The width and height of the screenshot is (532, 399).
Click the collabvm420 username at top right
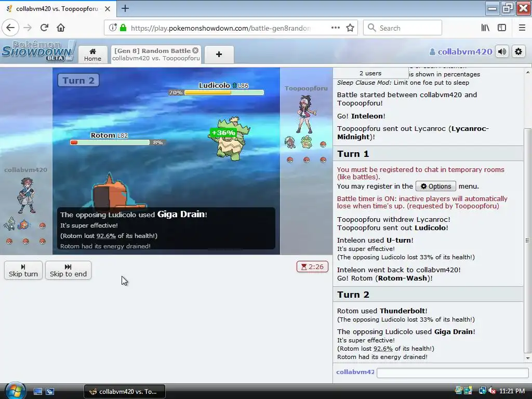tap(461, 52)
